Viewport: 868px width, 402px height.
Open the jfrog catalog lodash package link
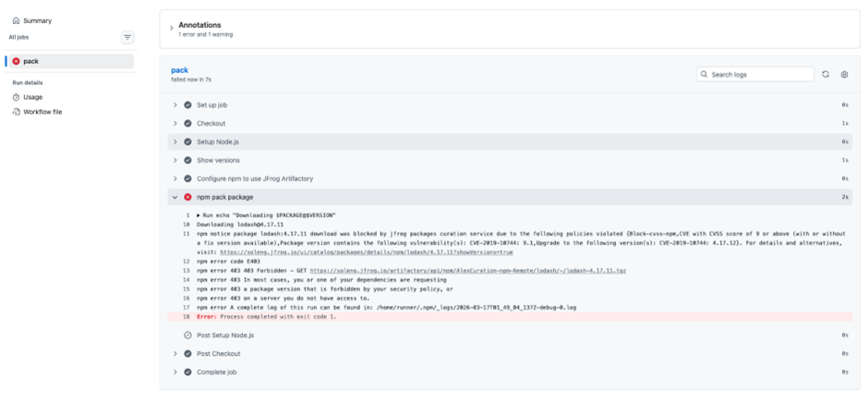tap(367, 251)
